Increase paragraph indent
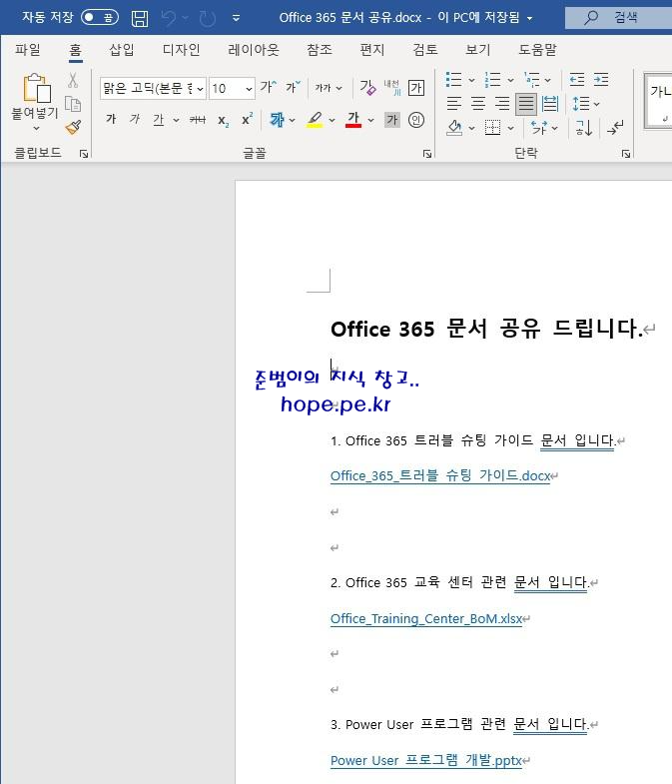Screen dimensions: 672x784 click(601, 80)
